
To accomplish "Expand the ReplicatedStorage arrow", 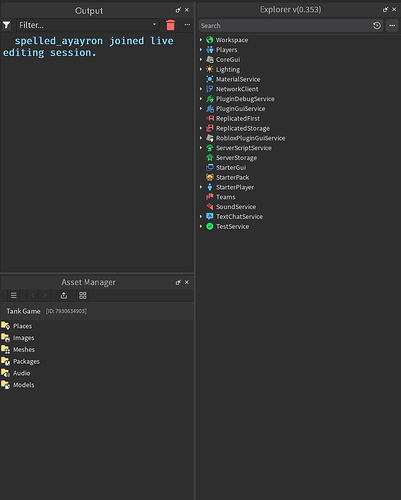I will pyautogui.click(x=201, y=128).
